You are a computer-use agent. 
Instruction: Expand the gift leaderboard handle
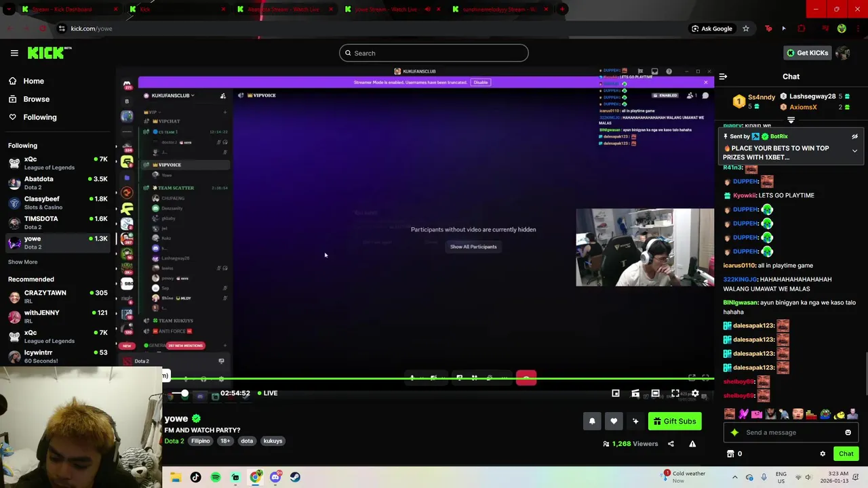click(791, 120)
